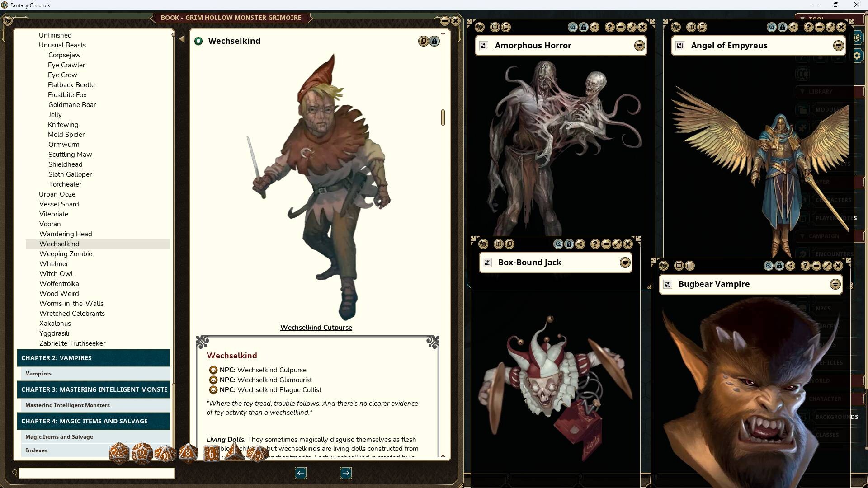Click the Wechselkind Cutpurse caption link
This screenshot has width=868, height=488.
(x=316, y=328)
